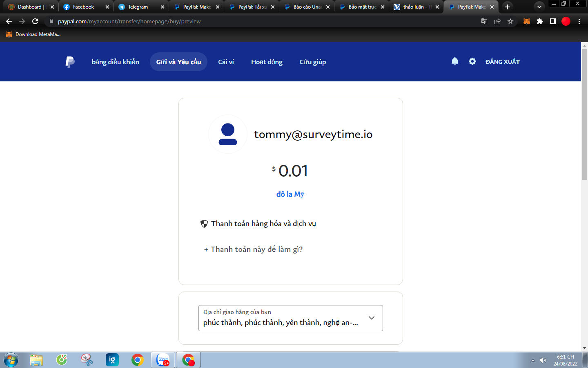Click the buyer protection shield icon
Viewport: 588px width, 368px height.
tap(204, 224)
